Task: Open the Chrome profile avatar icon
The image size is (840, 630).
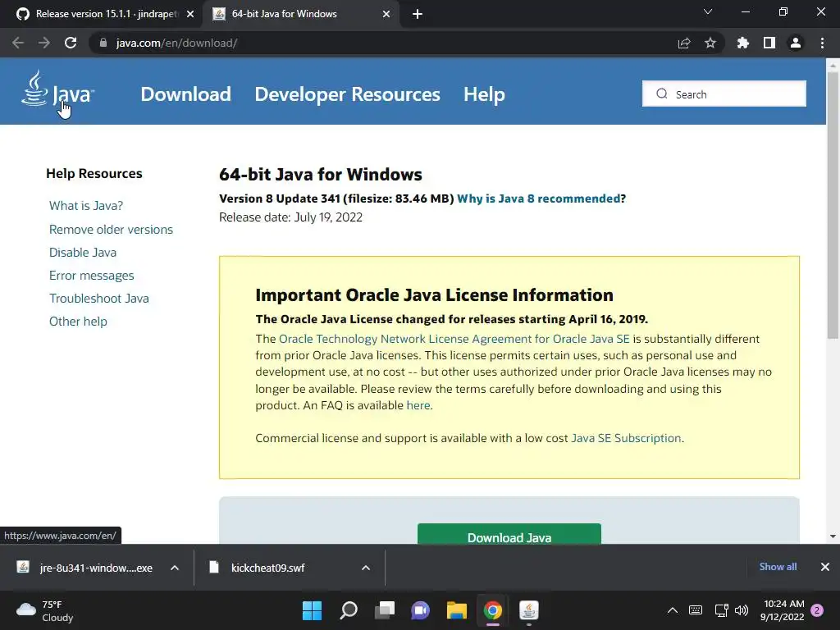Action: click(796, 43)
